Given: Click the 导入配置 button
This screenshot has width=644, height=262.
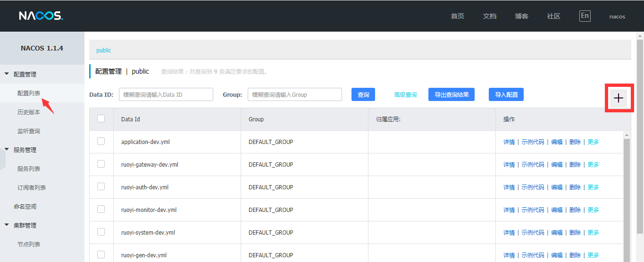Looking at the screenshot, I should click(506, 94).
